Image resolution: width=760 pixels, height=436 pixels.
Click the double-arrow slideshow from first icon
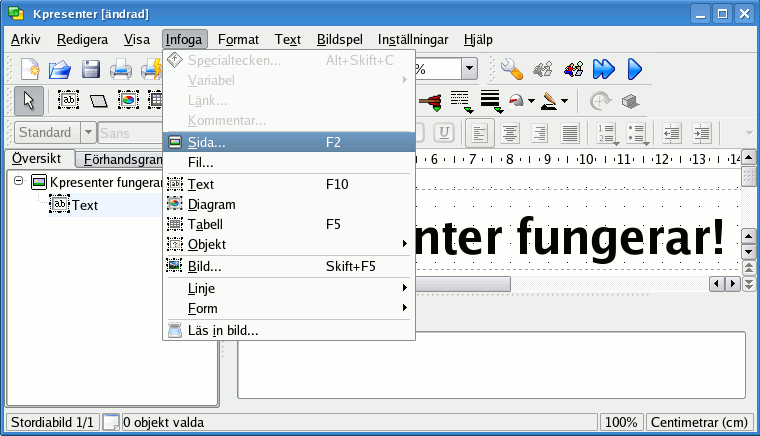pyautogui.click(x=603, y=69)
